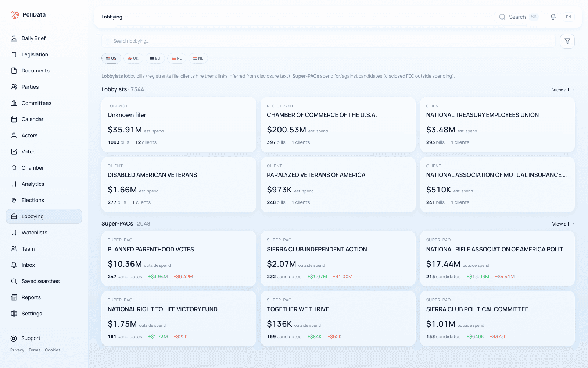Viewport: 588px width, 368px height.
Task: Select the US jurisdiction chip
Action: pos(111,58)
